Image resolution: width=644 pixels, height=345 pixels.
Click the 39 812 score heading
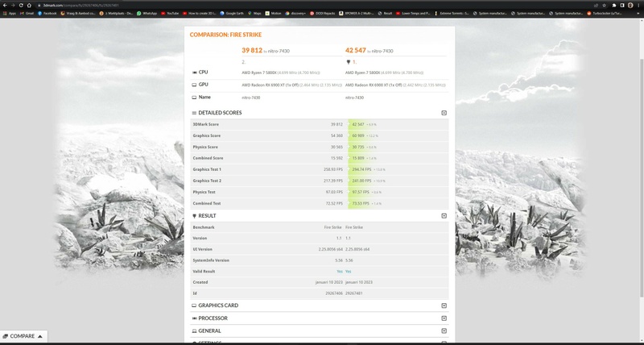click(252, 50)
